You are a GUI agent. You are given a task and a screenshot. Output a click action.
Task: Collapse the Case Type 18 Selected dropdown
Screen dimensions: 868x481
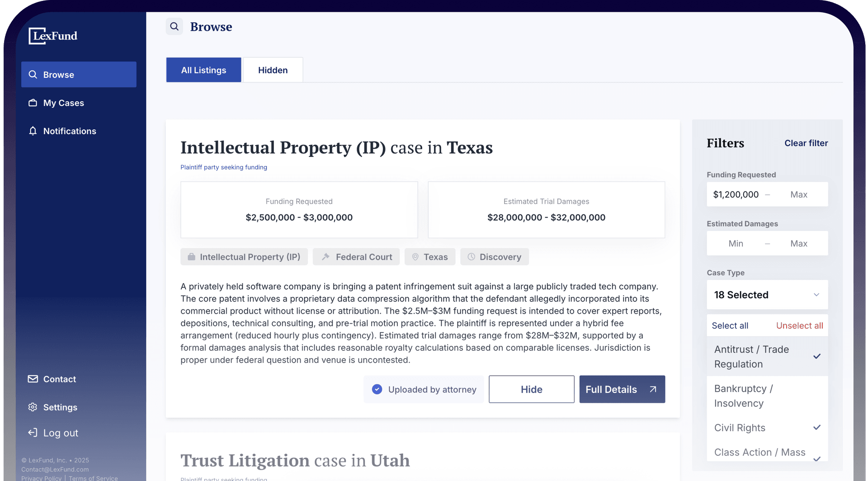pyautogui.click(x=767, y=295)
